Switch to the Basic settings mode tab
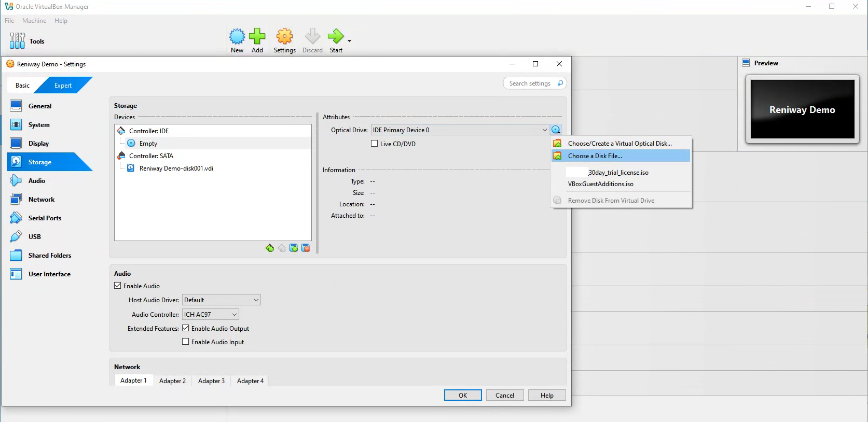The width and height of the screenshot is (868, 422). coord(22,85)
